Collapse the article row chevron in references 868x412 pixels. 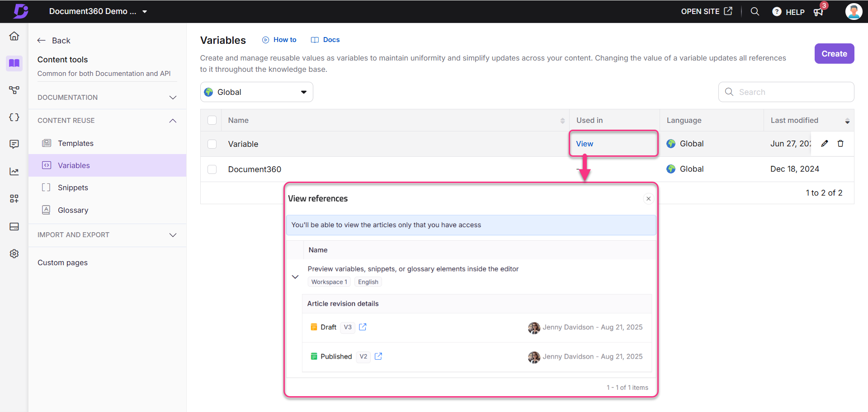pos(295,277)
